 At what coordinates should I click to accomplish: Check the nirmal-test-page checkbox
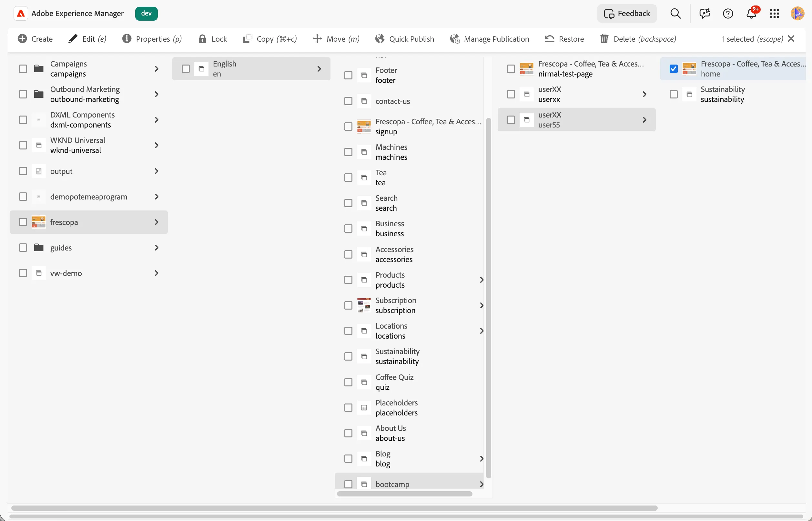(511, 69)
